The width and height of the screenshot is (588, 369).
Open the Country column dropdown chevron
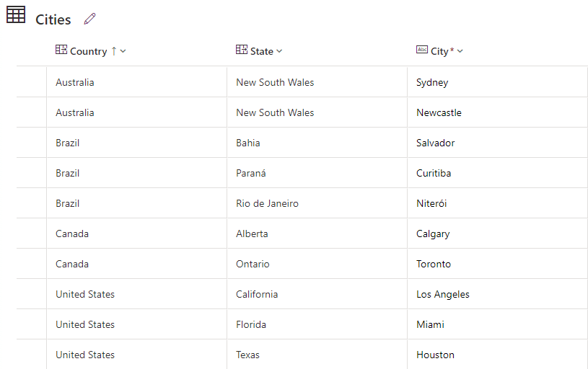[123, 51]
